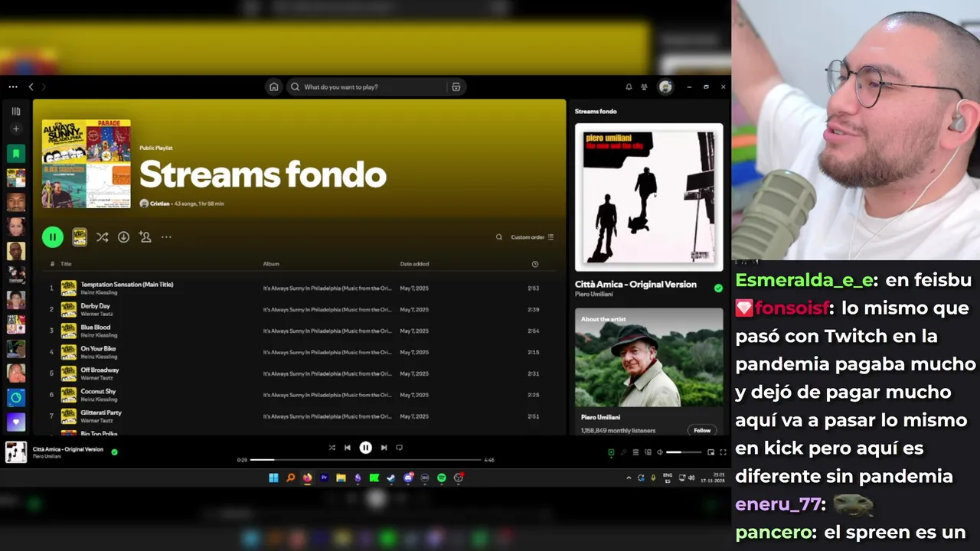This screenshot has width=980, height=551.
Task: Open the blue circle playlist in sidebar
Action: click(x=16, y=398)
